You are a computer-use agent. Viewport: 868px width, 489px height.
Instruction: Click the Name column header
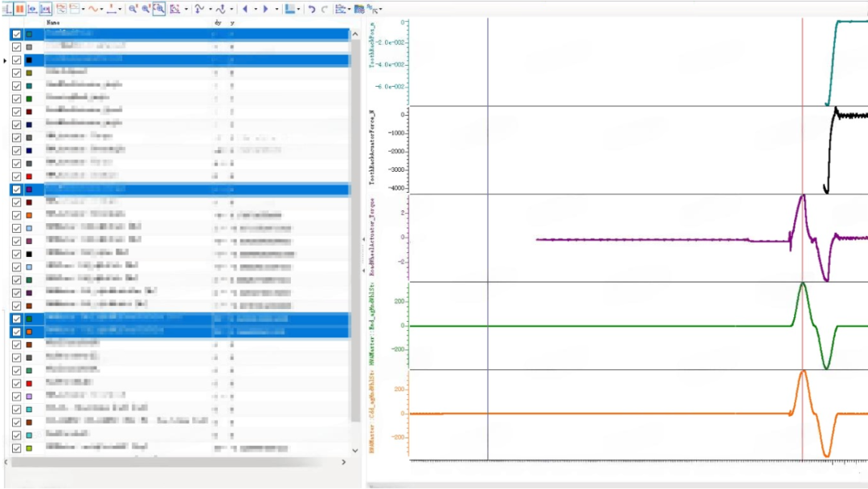(53, 22)
